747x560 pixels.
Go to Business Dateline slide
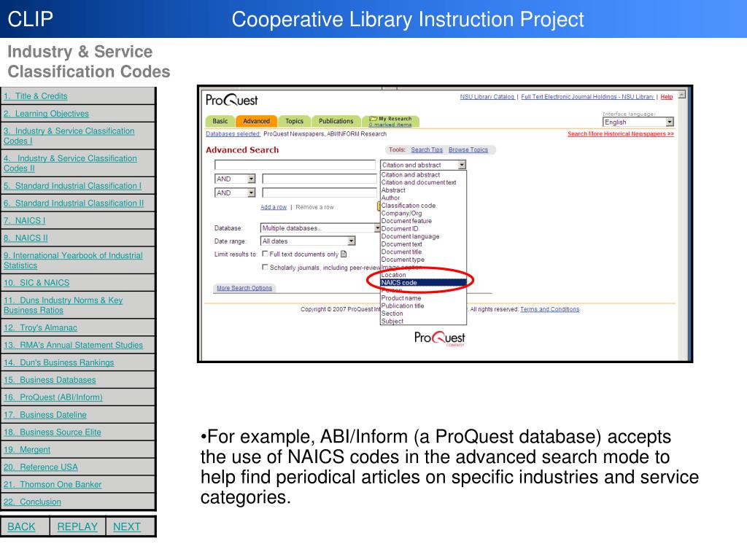point(45,415)
